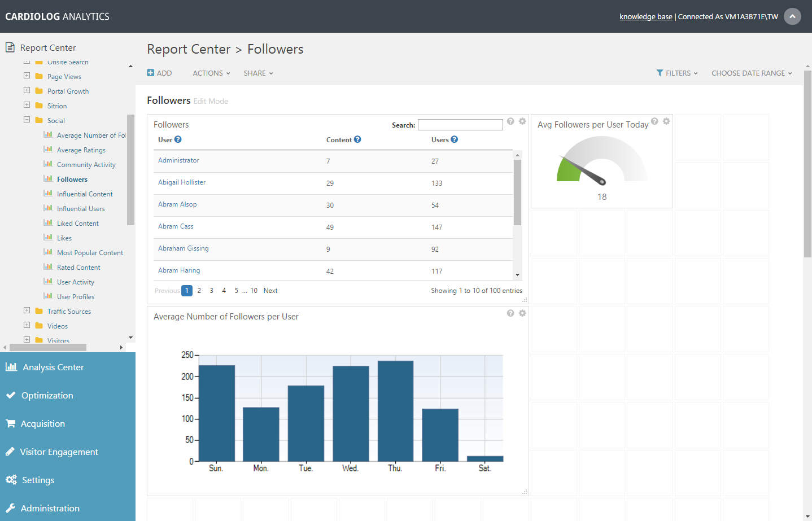Click the Optimization checkmark icon

point(11,395)
